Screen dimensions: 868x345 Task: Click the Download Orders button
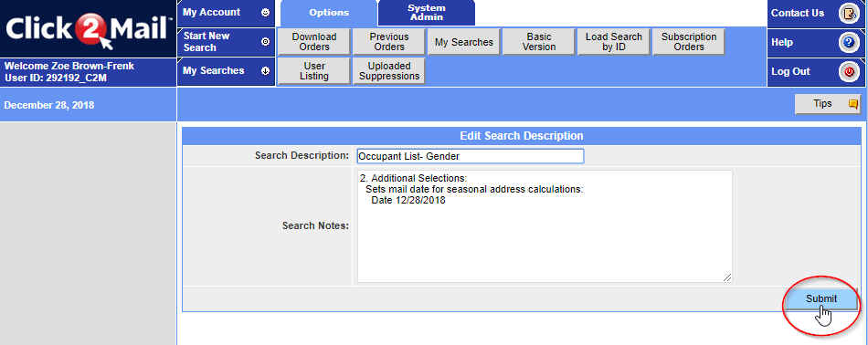point(314,42)
